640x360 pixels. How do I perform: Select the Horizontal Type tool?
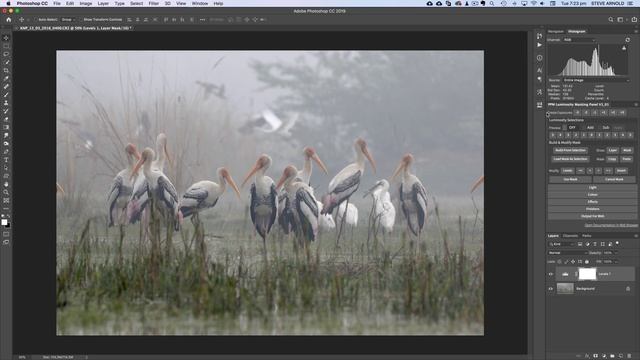tap(6, 160)
